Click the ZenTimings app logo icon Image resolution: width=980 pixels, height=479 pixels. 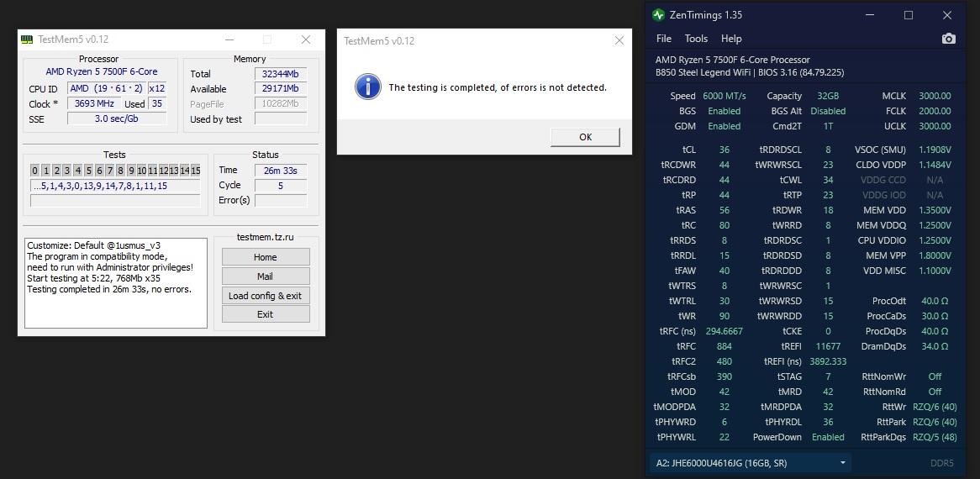tap(658, 15)
